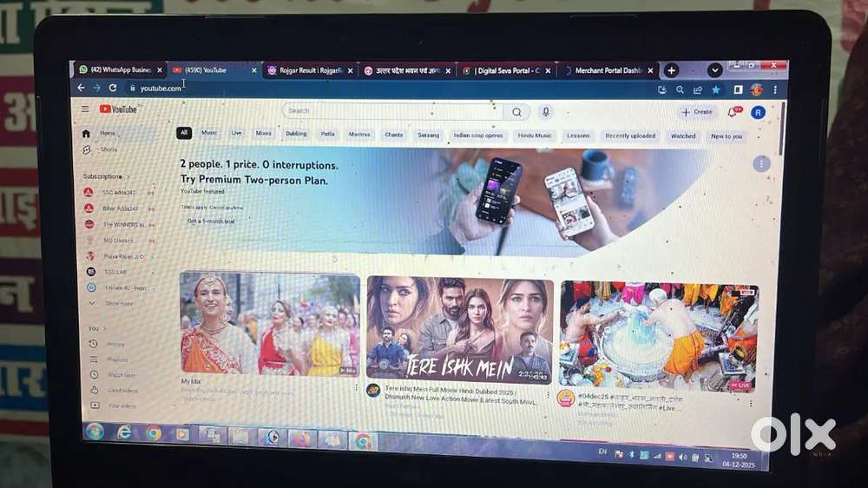This screenshot has width=868, height=488.
Task: Select Indian soap operas chip
Action: [477, 135]
